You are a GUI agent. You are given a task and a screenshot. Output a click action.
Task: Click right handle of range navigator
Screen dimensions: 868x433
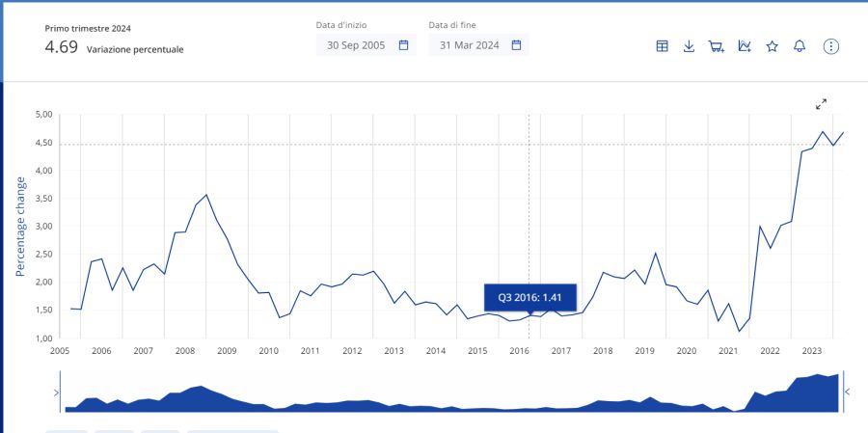tap(846, 392)
